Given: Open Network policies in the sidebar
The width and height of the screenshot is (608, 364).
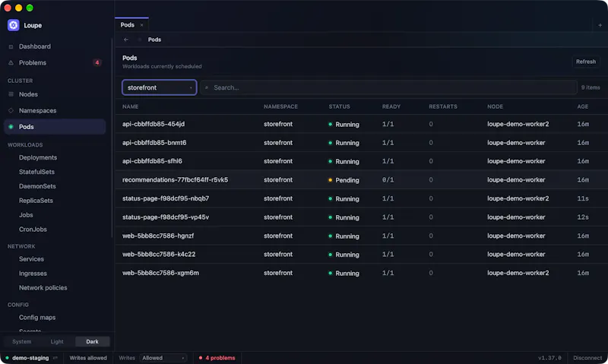Looking at the screenshot, I should click(43, 288).
